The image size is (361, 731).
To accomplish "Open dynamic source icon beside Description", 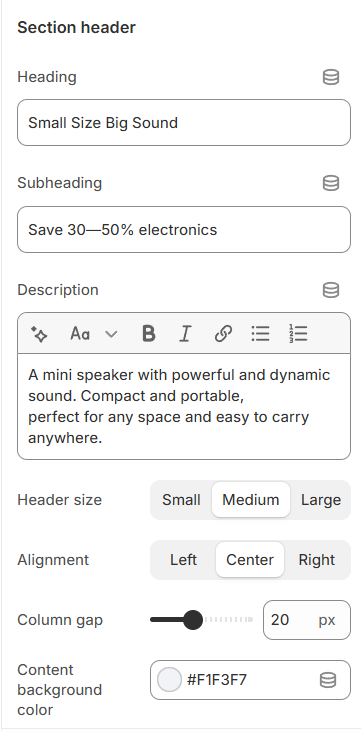I will click(331, 290).
